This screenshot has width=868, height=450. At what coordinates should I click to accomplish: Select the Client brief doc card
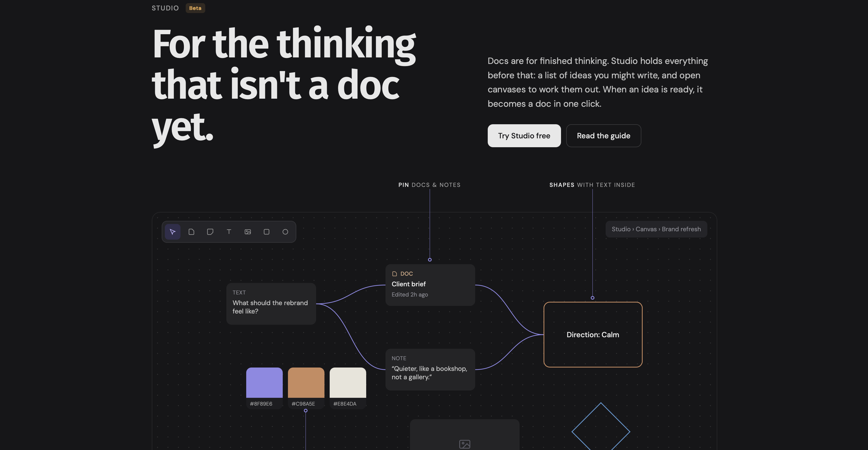430,285
